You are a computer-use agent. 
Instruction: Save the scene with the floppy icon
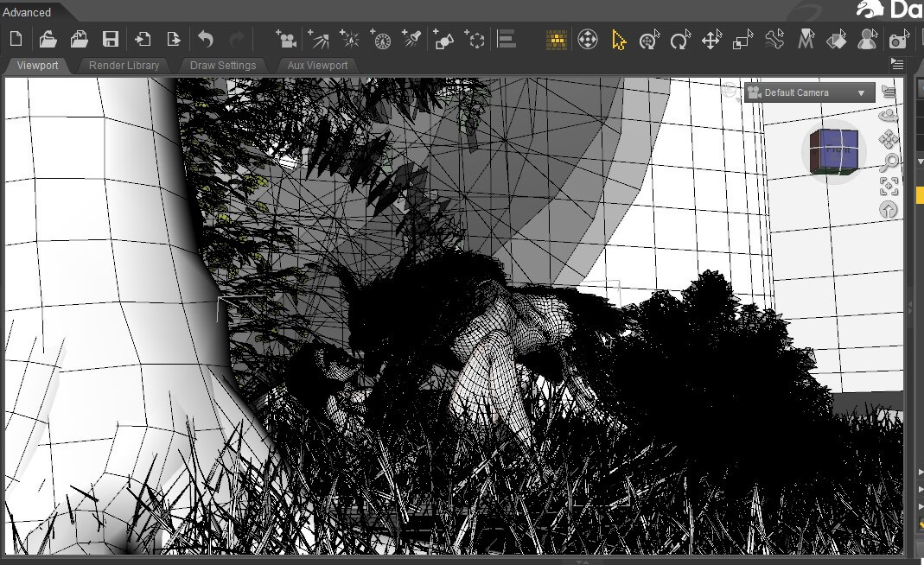(111, 40)
